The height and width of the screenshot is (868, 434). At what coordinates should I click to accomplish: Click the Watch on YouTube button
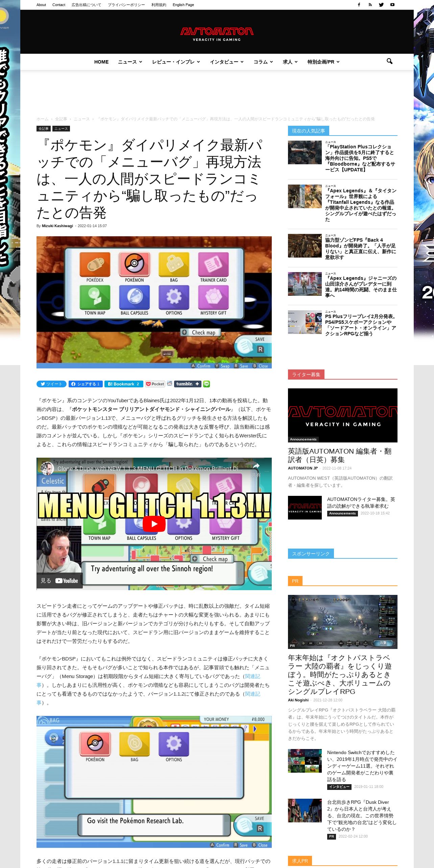[59, 581]
